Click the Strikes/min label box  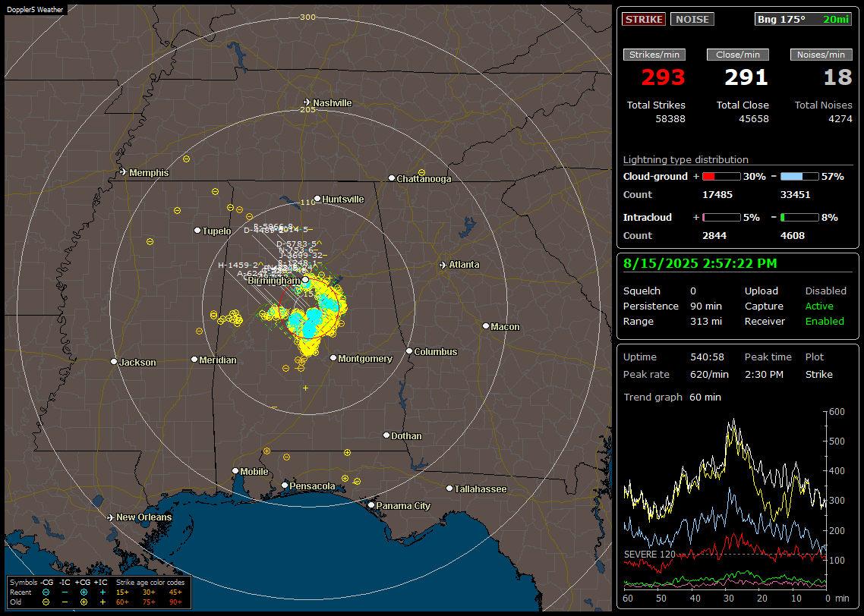pos(654,55)
